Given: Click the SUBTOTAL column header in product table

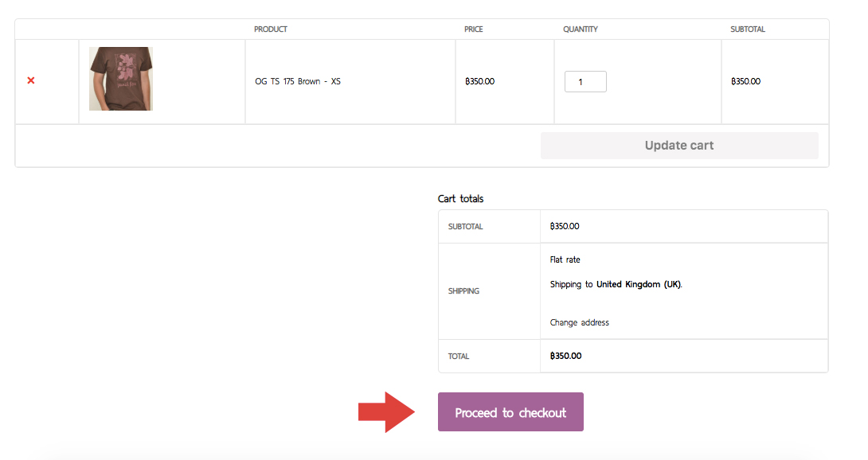Looking at the screenshot, I should pyautogui.click(x=747, y=29).
